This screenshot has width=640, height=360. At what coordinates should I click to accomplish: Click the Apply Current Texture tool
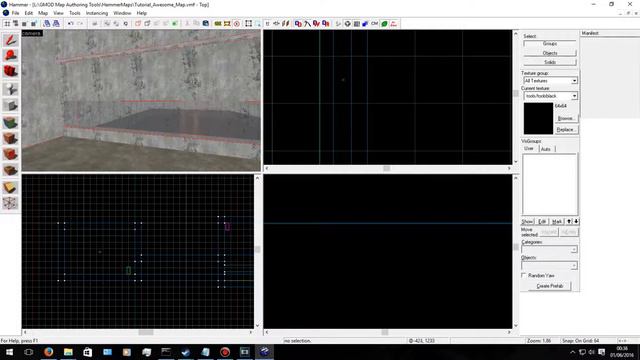coord(10,138)
